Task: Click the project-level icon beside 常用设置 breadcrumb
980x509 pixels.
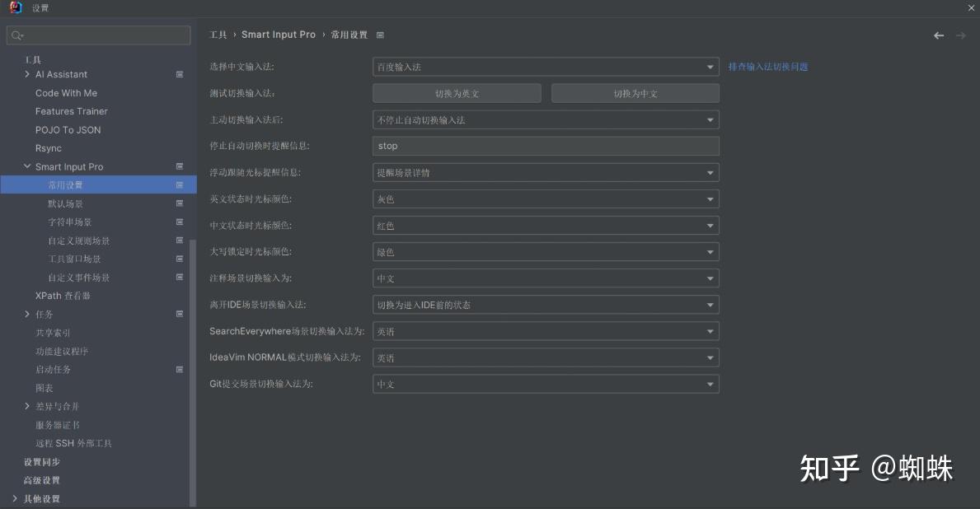Action: (380, 35)
